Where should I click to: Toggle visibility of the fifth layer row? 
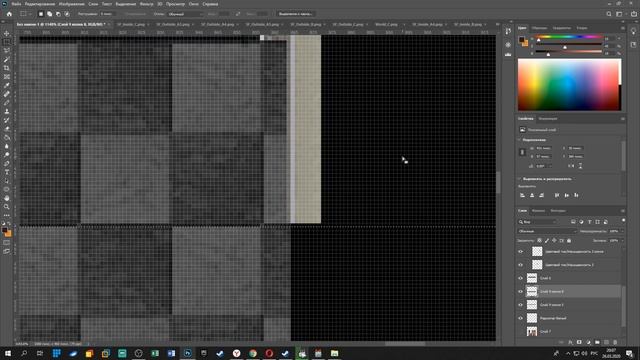click(x=520, y=305)
